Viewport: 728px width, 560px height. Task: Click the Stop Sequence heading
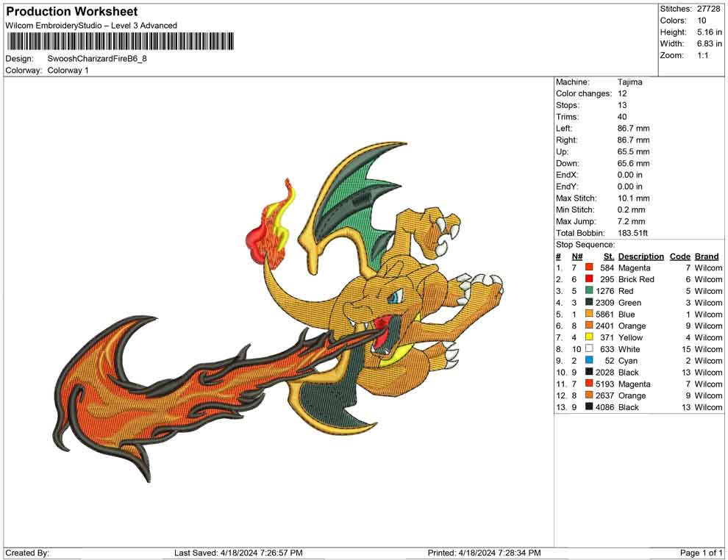pos(585,245)
